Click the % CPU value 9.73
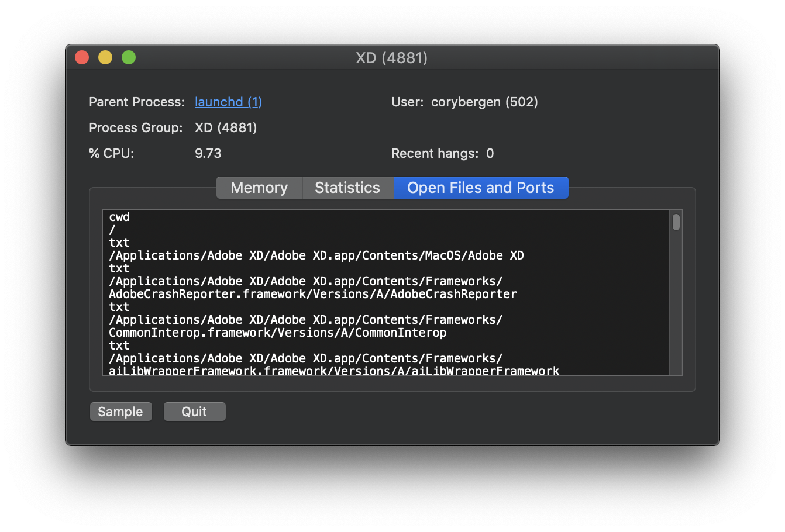The image size is (785, 532). (x=208, y=153)
